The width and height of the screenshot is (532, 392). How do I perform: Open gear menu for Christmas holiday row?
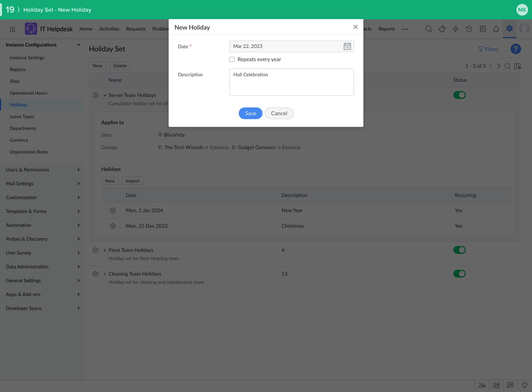point(113,226)
